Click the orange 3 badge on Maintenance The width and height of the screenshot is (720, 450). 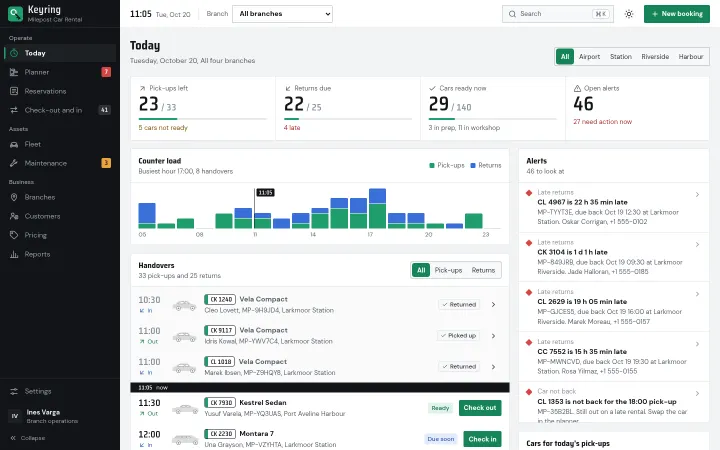coord(106,163)
